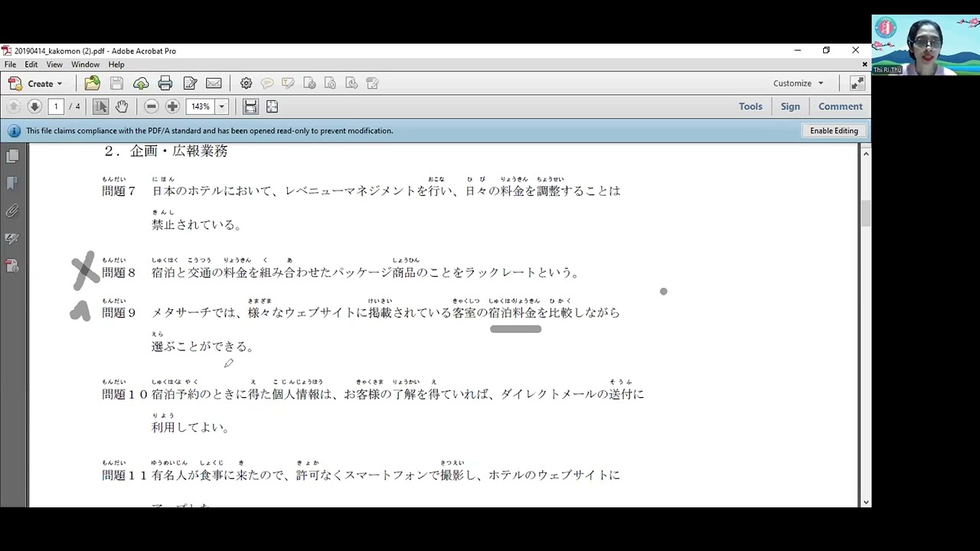Open the Comment pane
Screen dimensions: 980x551
(x=840, y=106)
